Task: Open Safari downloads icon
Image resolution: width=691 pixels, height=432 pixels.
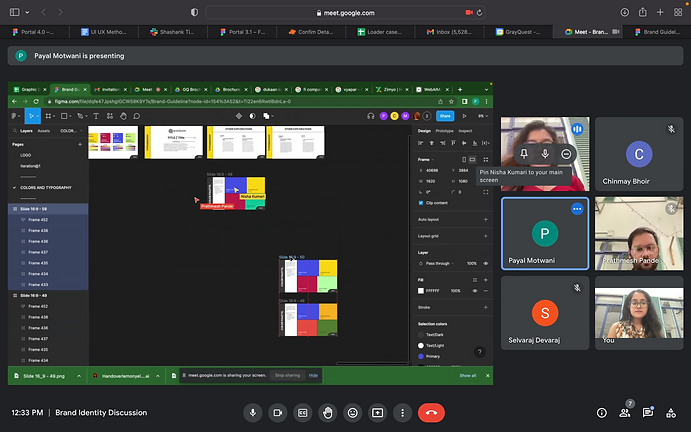Action: (625, 12)
